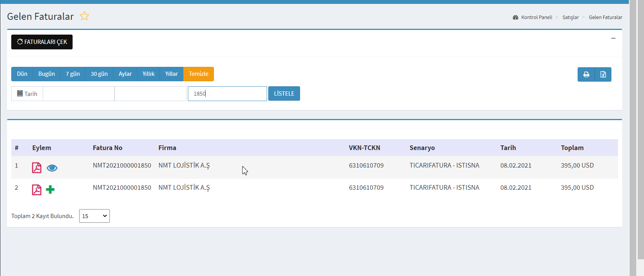Export list with the Excel icon button
Screen dimensions: 644x276
coord(603,74)
